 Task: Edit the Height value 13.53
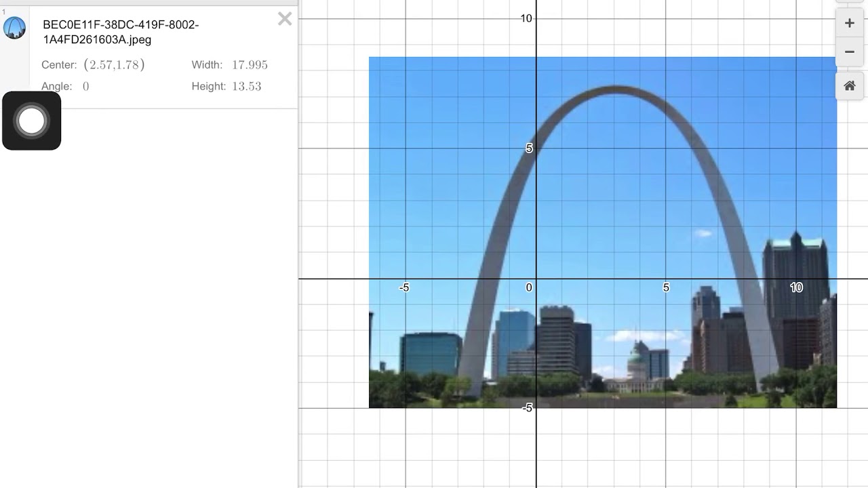pos(246,87)
